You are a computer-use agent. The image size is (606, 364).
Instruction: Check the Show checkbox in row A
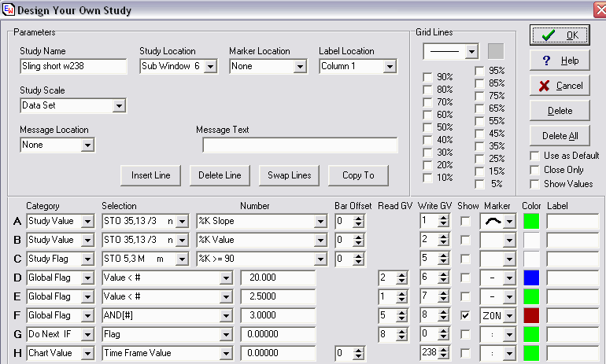click(x=465, y=221)
